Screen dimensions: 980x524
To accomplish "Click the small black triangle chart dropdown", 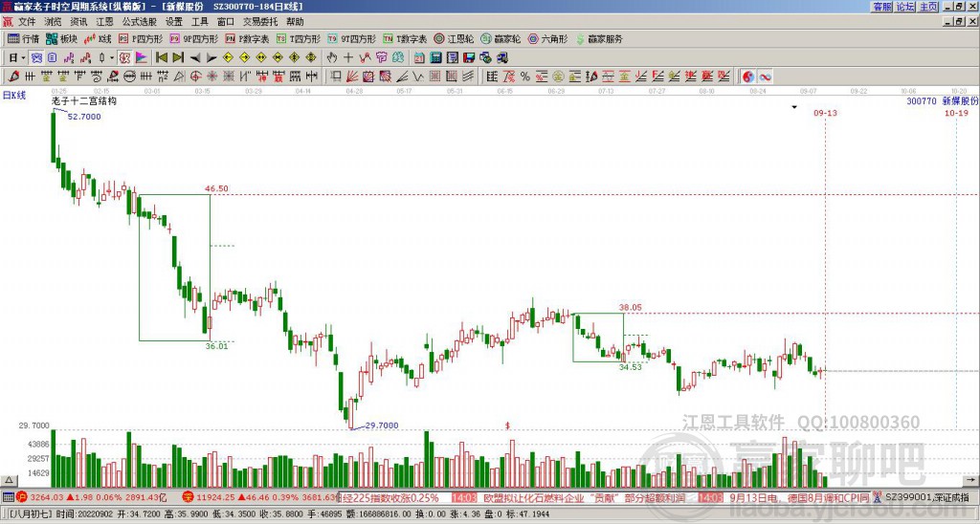I will point(794,107).
